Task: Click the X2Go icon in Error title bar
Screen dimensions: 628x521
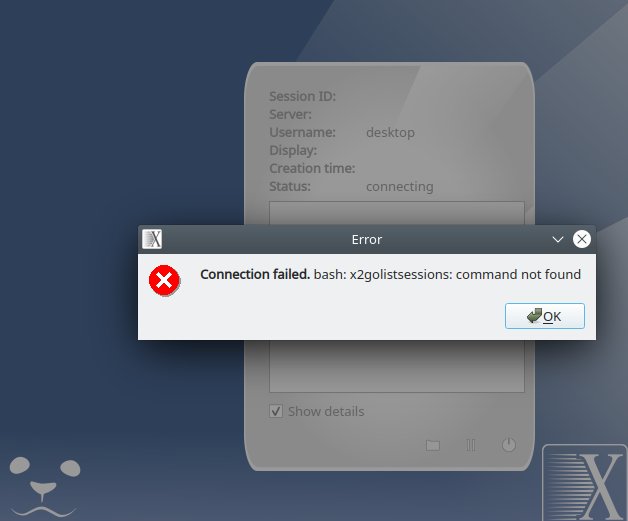Action: pos(152,239)
